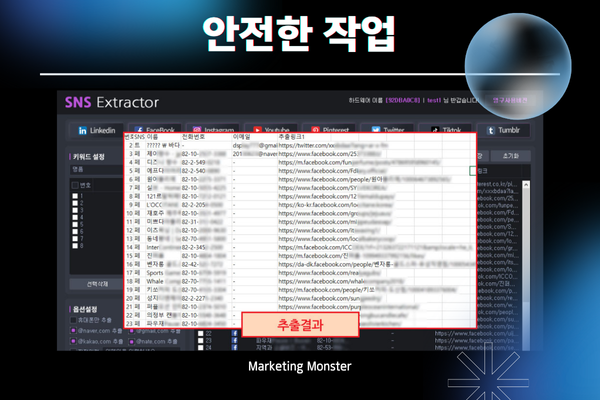
Task: Click the @naver email cell in row 3
Action: point(255,154)
